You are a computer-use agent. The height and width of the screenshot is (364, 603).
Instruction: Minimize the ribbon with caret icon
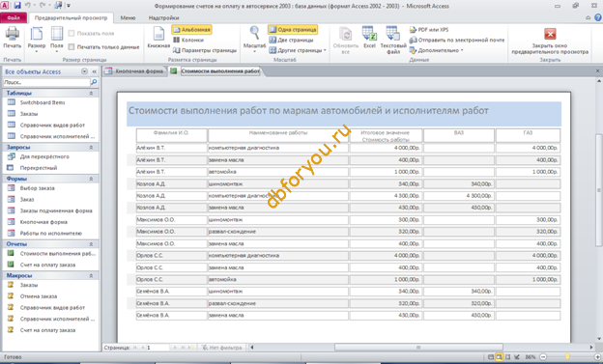point(588,17)
